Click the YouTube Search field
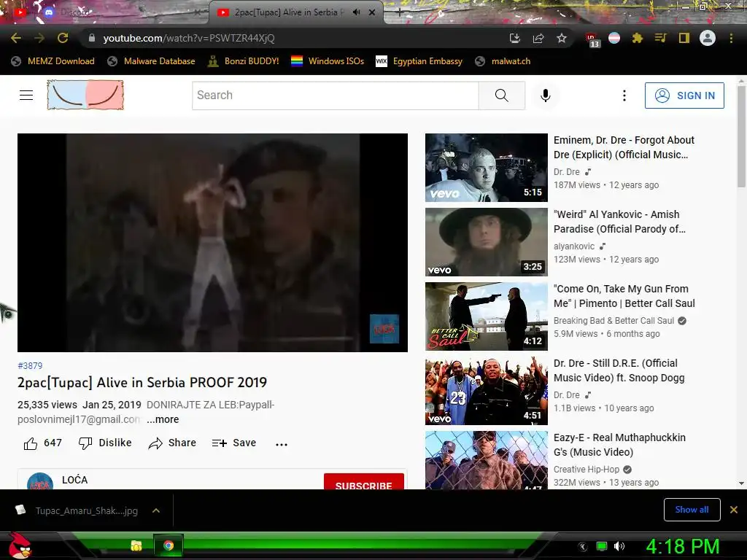747x560 pixels. tap(336, 96)
